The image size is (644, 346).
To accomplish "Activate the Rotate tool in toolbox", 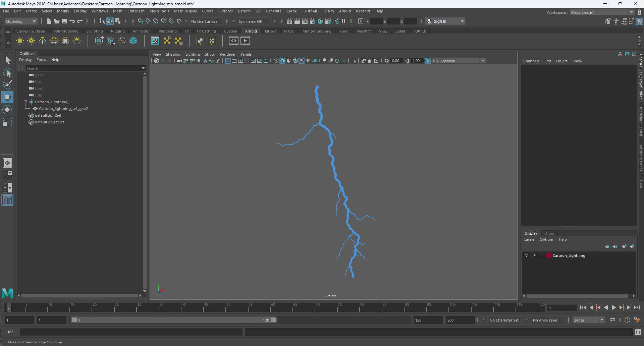I will tap(7, 110).
